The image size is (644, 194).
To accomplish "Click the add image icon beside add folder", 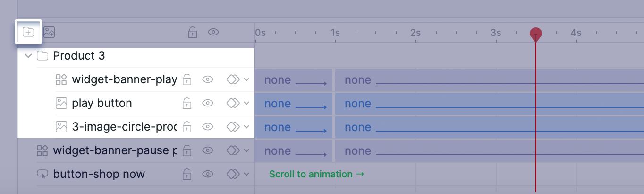I will [49, 32].
